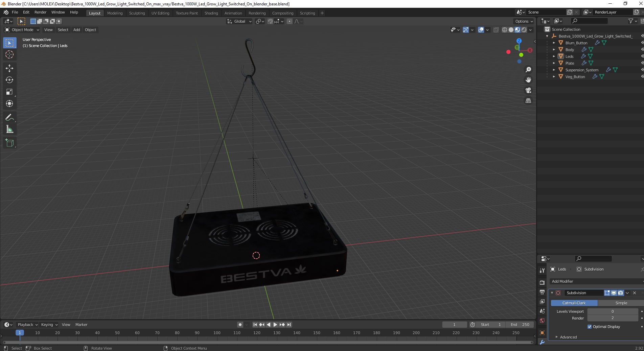
Task: Expand the Advanced subpanel
Action: (x=568, y=337)
